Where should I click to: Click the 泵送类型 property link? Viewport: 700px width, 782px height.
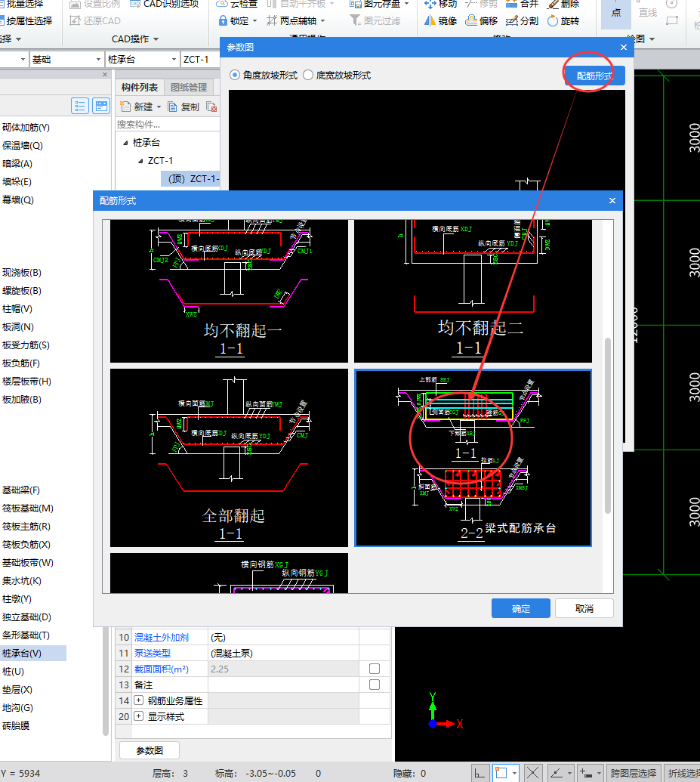(x=153, y=654)
